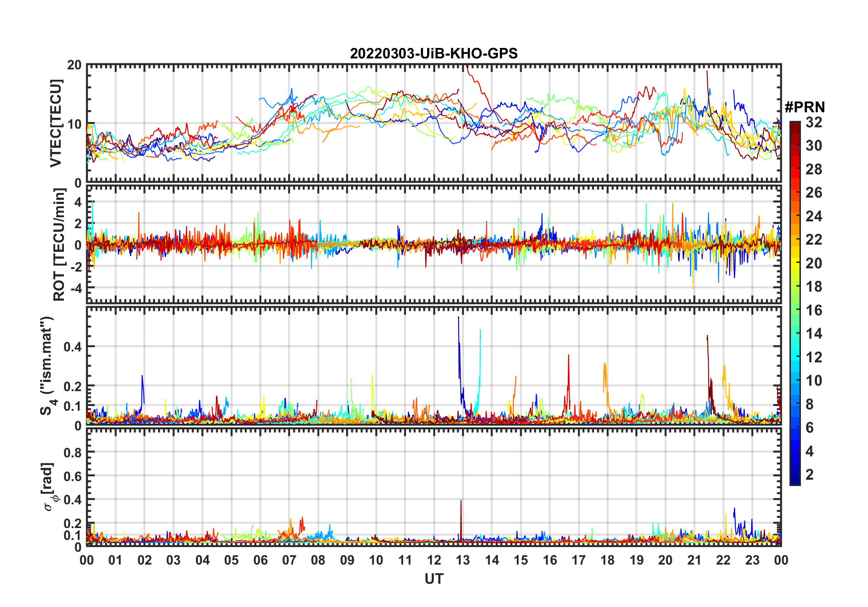Click x-axis tick label 09

tap(347, 560)
